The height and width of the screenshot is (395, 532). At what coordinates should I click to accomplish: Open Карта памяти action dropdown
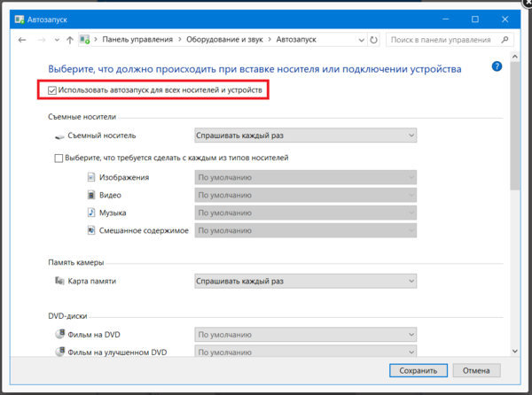pos(305,281)
